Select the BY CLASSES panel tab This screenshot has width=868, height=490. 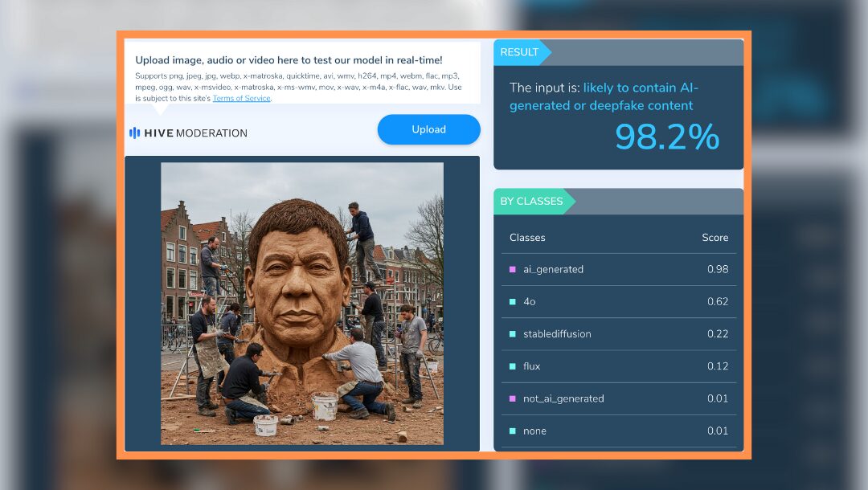tap(534, 202)
